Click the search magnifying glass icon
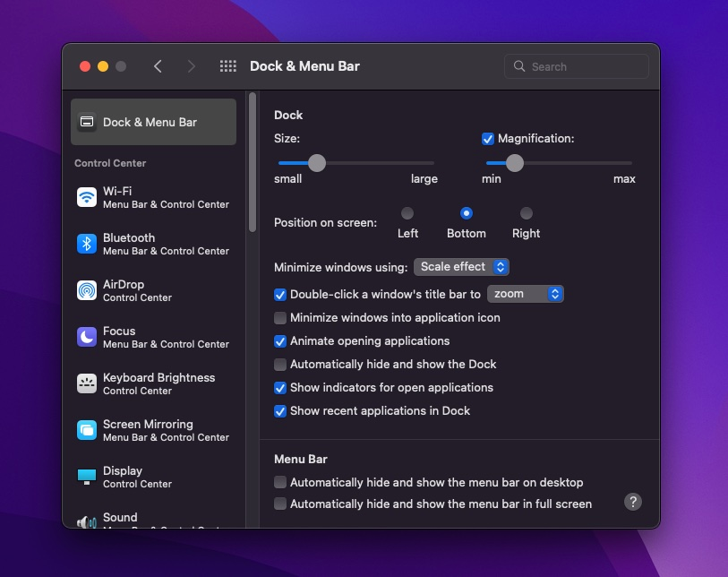Viewport: 728px width, 577px height. (x=519, y=66)
